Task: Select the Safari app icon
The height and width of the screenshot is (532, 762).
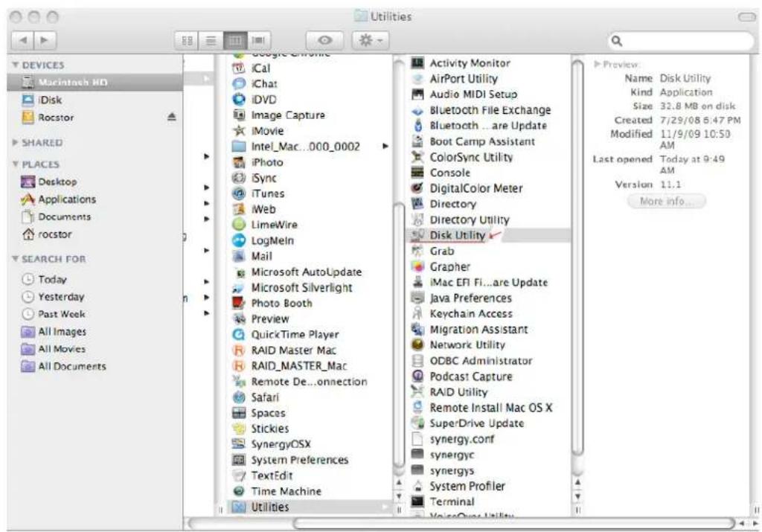Action: click(x=239, y=397)
